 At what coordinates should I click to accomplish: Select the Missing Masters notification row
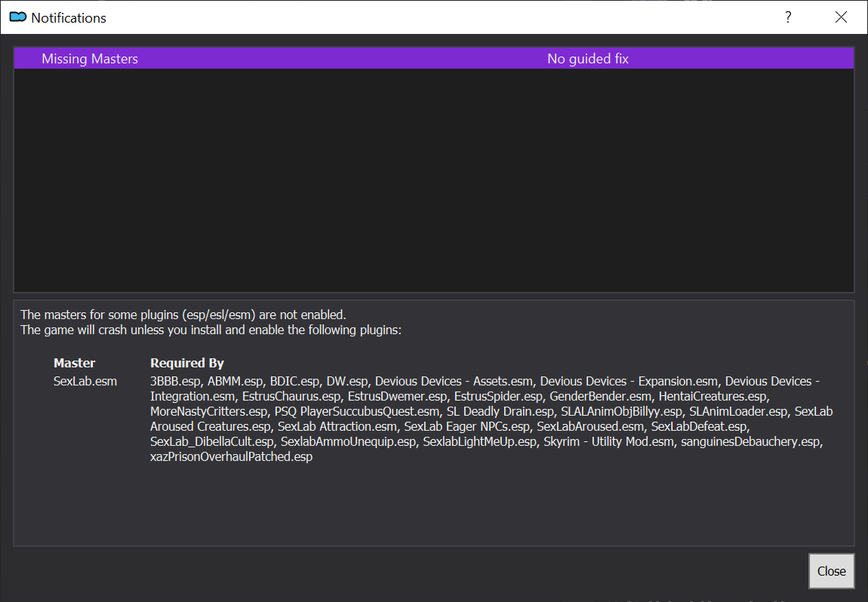(434, 59)
